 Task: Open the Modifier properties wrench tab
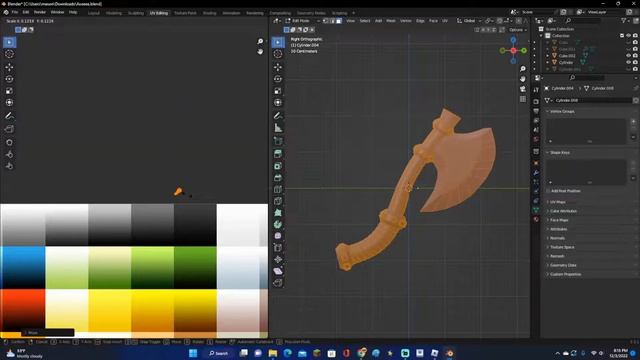click(x=536, y=173)
